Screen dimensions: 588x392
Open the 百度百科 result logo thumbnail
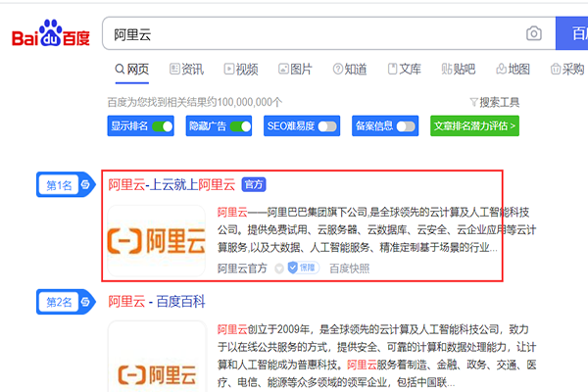[x=157, y=357]
